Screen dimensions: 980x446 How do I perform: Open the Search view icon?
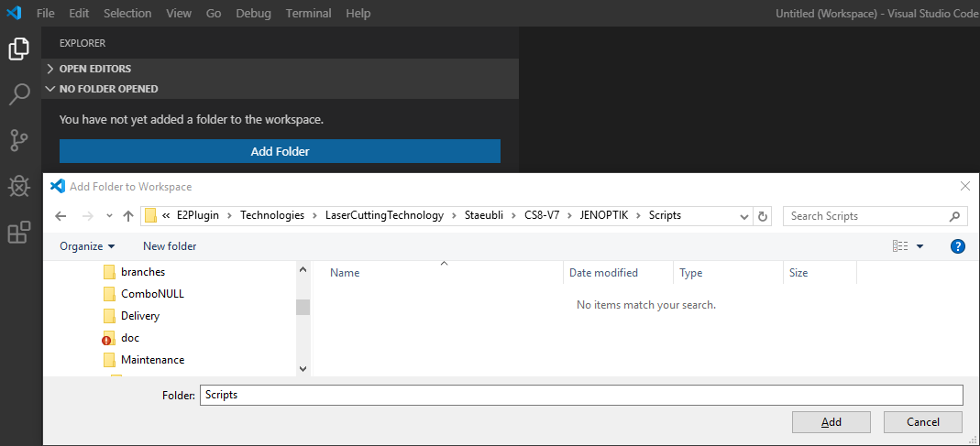[18, 94]
